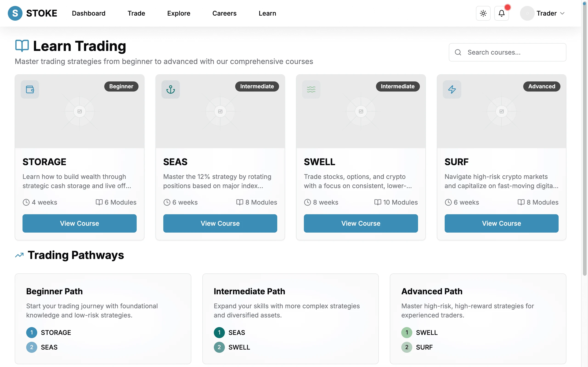The width and height of the screenshot is (588, 367).
Task: Click the SWELL course waves icon
Action: [x=311, y=89]
